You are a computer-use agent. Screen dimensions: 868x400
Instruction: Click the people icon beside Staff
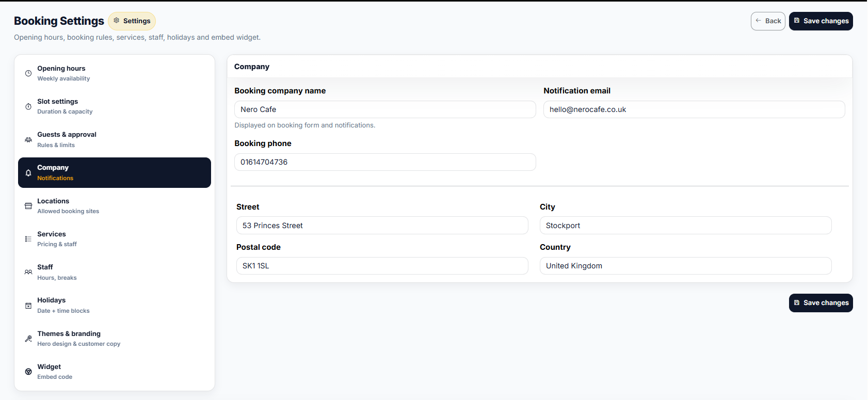(28, 272)
